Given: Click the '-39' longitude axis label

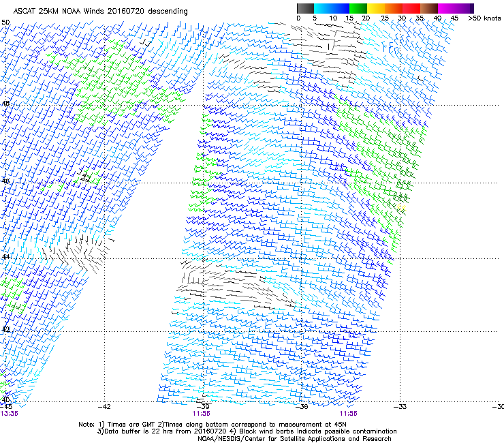Looking at the screenshot, I should coord(202,407).
